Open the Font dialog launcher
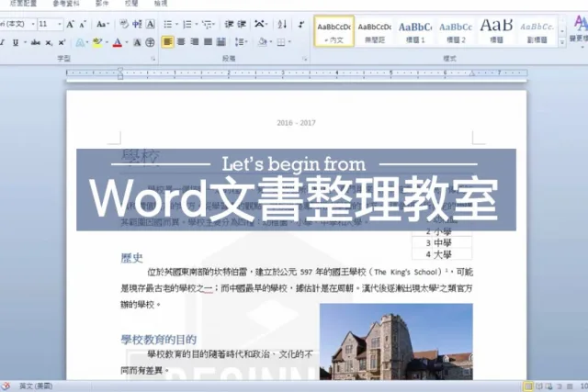The height and width of the screenshot is (392, 588). pyautogui.click(x=153, y=59)
